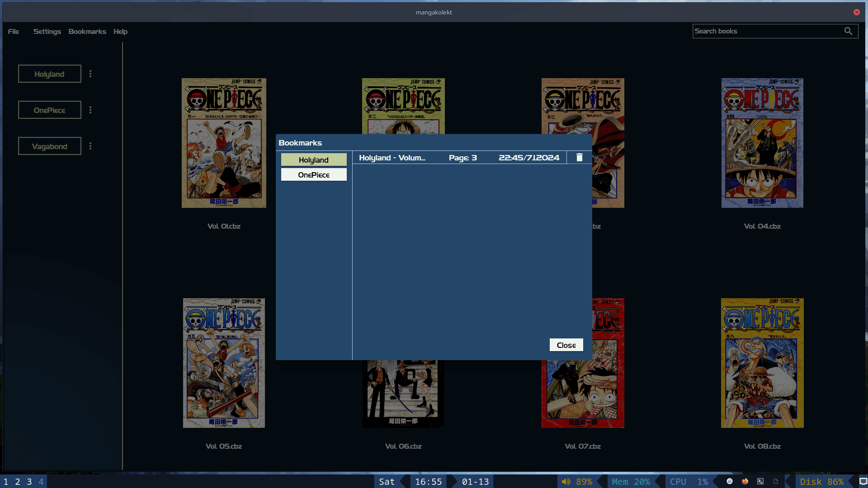The height and width of the screenshot is (488, 868).
Task: Click the Vol. 05.cbz file label
Action: (224, 446)
